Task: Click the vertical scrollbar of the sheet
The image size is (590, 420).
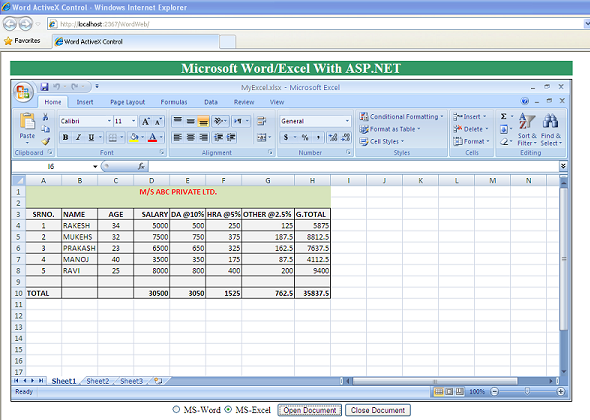Action: [x=563, y=260]
